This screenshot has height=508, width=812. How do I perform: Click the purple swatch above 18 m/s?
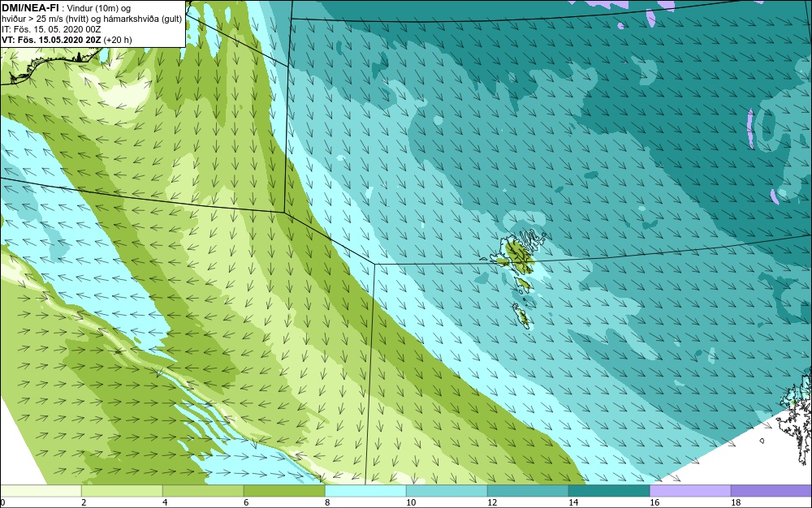point(771,490)
